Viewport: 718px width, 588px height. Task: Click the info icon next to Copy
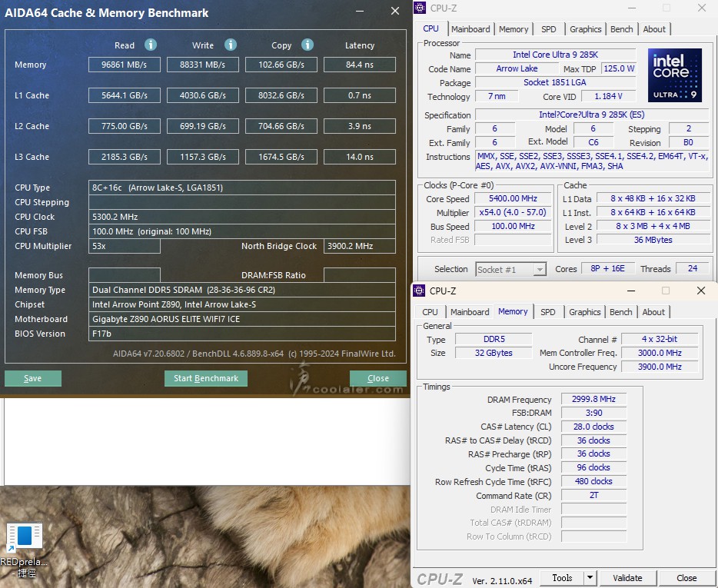307,45
